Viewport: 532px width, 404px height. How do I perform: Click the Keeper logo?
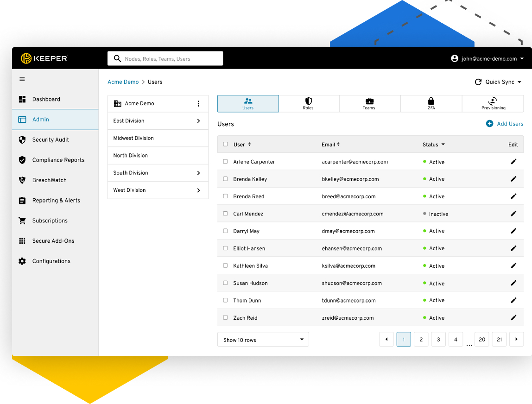click(44, 58)
